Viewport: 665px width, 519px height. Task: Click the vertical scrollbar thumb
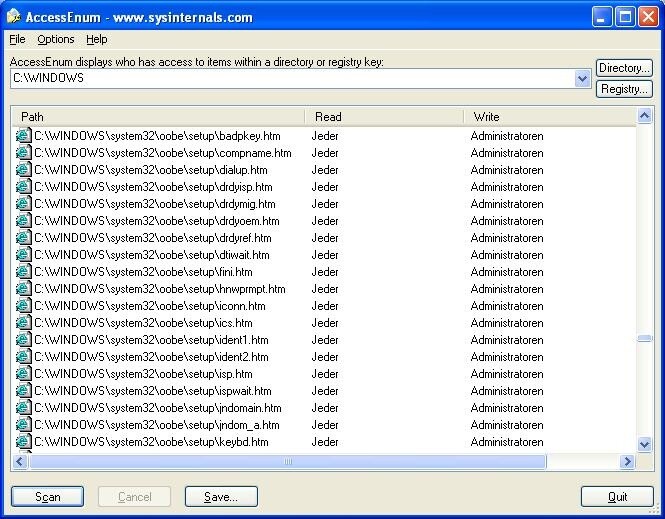tap(645, 338)
